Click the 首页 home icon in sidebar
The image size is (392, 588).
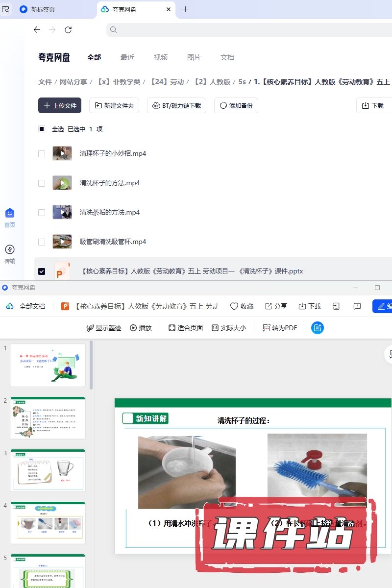click(x=10, y=214)
